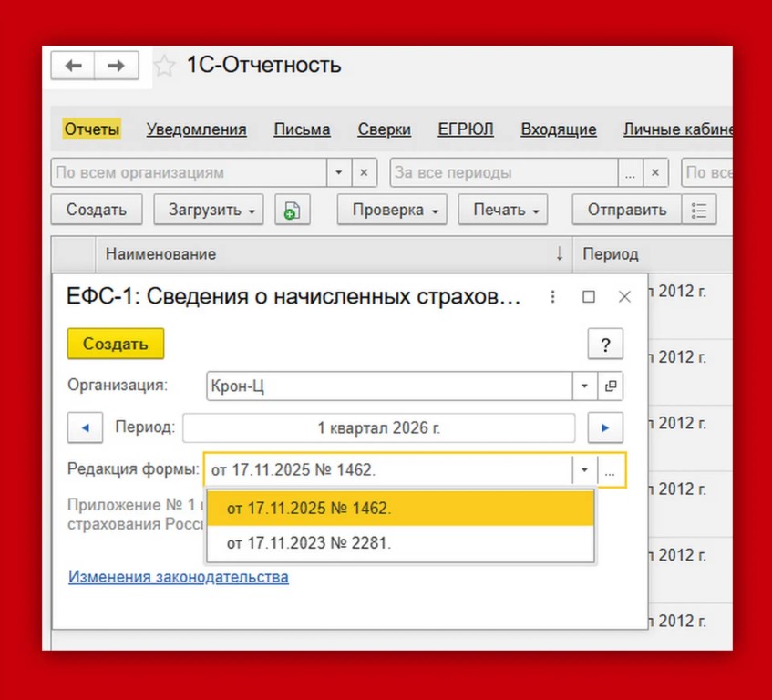The width and height of the screenshot is (772, 700).
Task: Go to next period with right arrow
Action: [x=604, y=427]
